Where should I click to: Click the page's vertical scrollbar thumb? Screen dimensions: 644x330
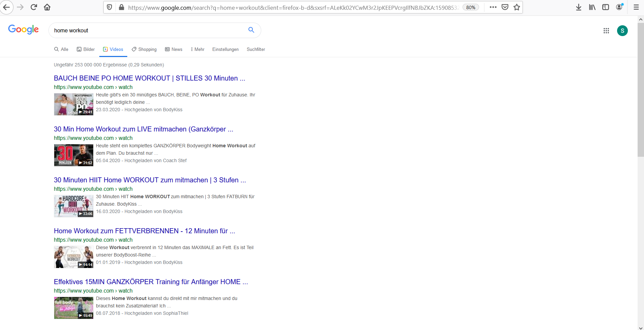[x=641, y=90]
